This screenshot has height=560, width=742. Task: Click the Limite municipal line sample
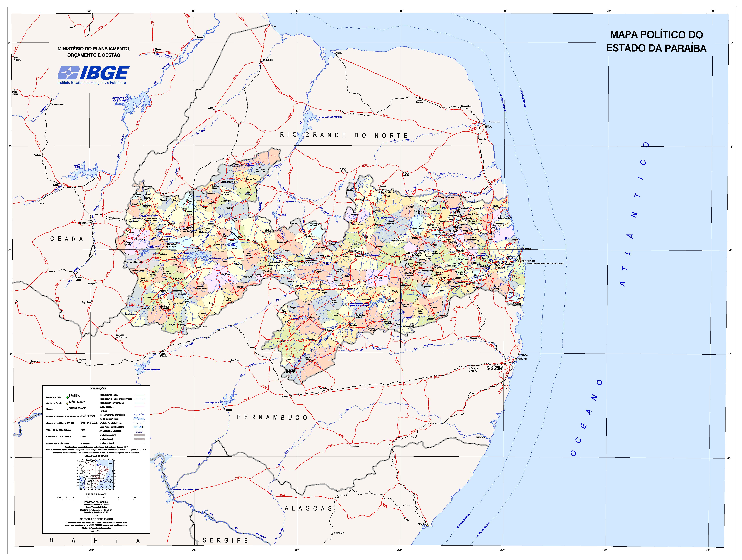pos(139,443)
